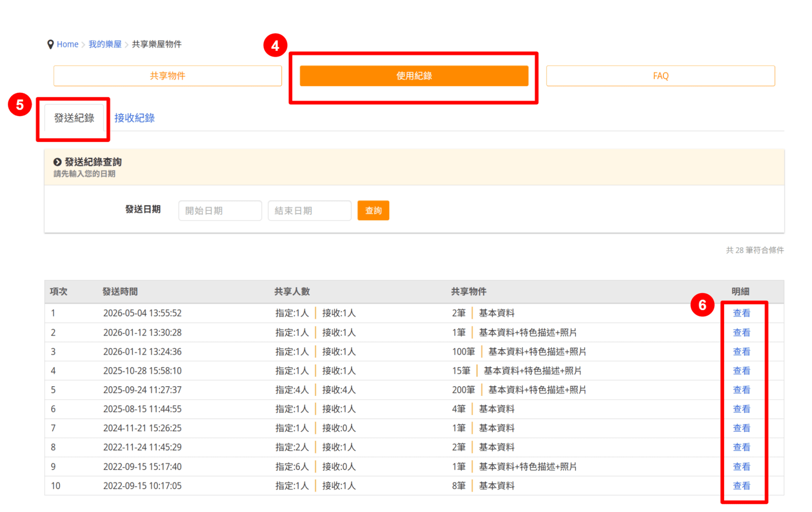This screenshot has width=812, height=512.
Task: Click the 共享物件 column header
Action: pos(468,291)
